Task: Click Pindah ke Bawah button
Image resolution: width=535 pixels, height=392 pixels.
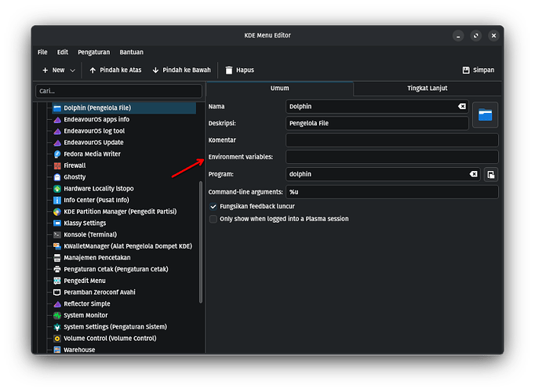Action: 181,71
